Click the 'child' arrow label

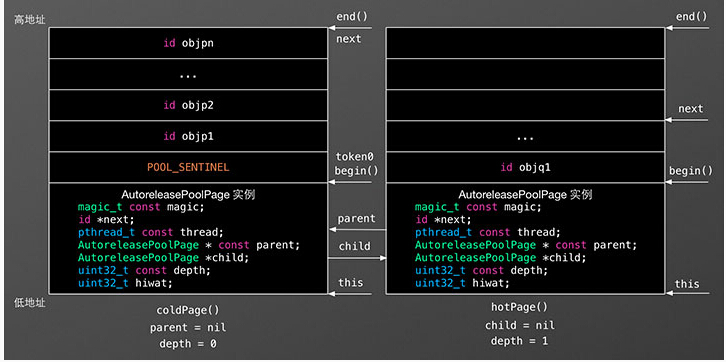click(x=355, y=246)
